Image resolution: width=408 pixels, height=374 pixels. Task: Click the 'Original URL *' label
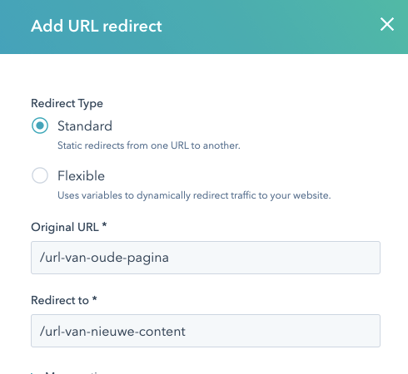(x=69, y=227)
